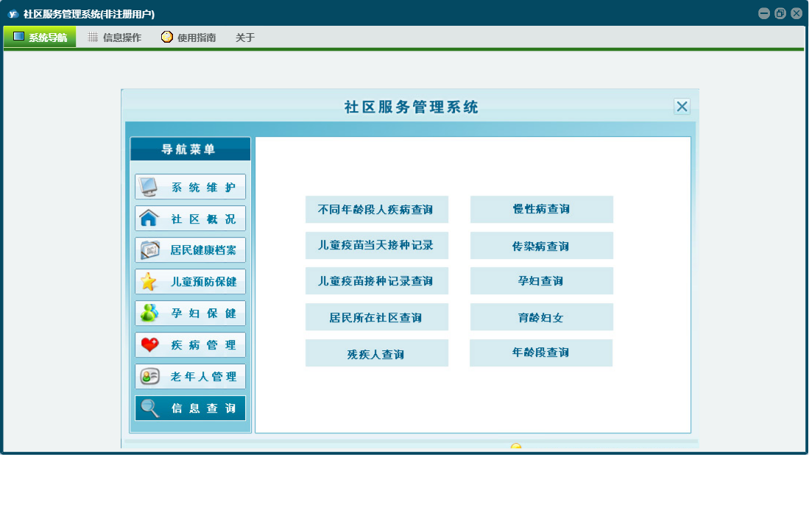809x532 pixels.
Task: Select 老年人管理 in the navigation menu
Action: (x=191, y=376)
